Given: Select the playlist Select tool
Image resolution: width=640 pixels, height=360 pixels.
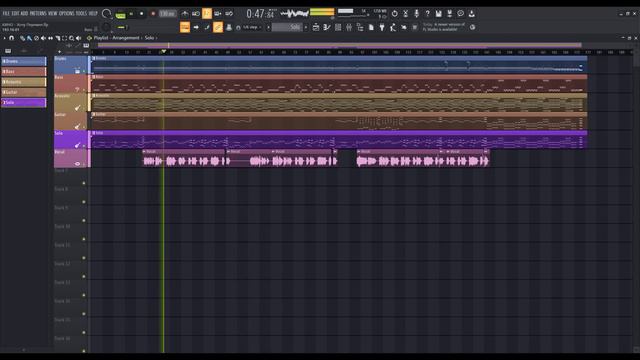Looking at the screenshot, I should coord(64,38).
